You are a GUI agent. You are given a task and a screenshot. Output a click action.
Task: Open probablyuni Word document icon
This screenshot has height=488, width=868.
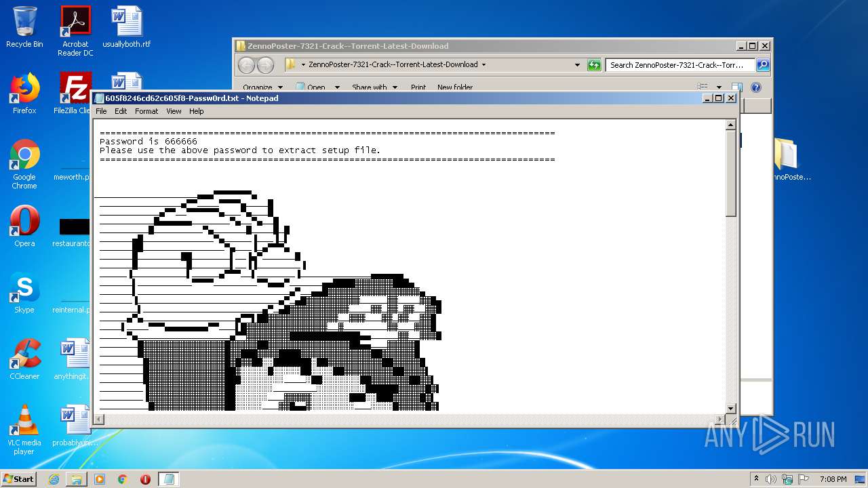click(72, 426)
